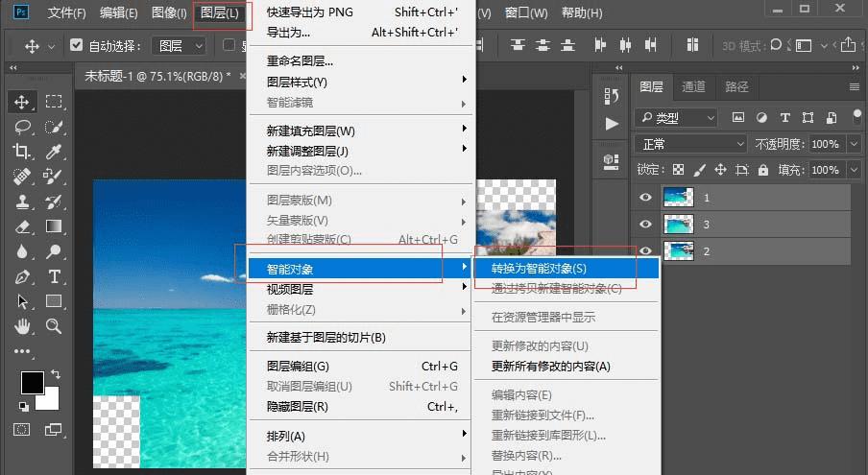Toggle Quick Mask mode
Viewport: 868px width, 475px height.
click(21, 430)
